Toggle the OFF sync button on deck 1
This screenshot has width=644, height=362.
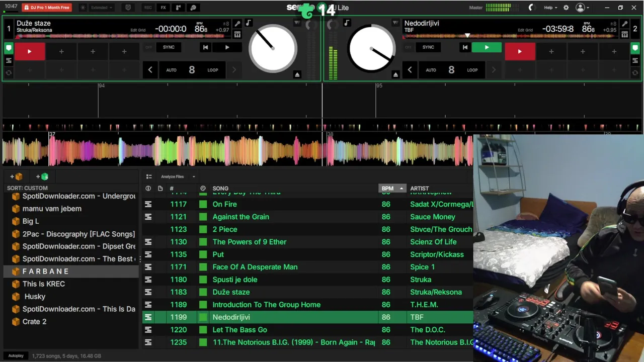[148, 47]
